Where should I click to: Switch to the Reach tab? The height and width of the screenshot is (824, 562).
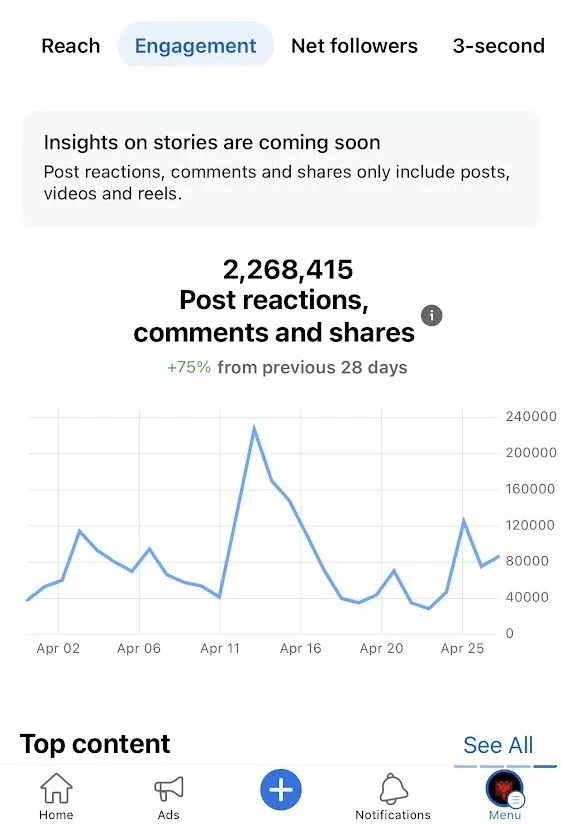pos(70,46)
